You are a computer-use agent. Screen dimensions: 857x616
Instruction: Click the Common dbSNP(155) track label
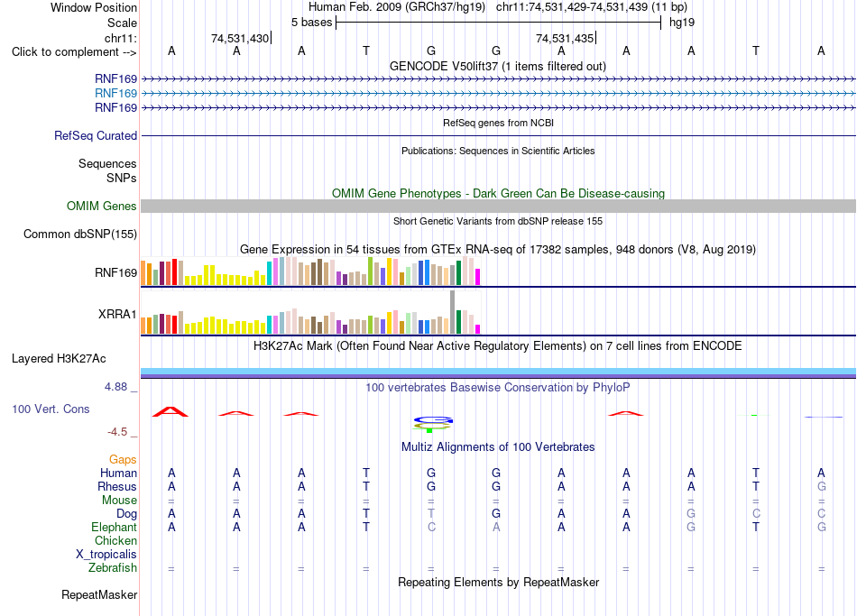[x=80, y=234]
